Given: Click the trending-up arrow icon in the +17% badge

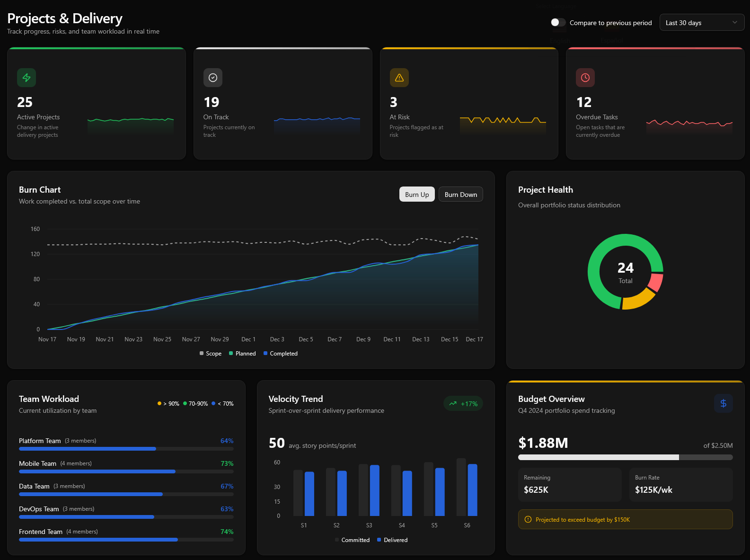Looking at the screenshot, I should pyautogui.click(x=453, y=404).
